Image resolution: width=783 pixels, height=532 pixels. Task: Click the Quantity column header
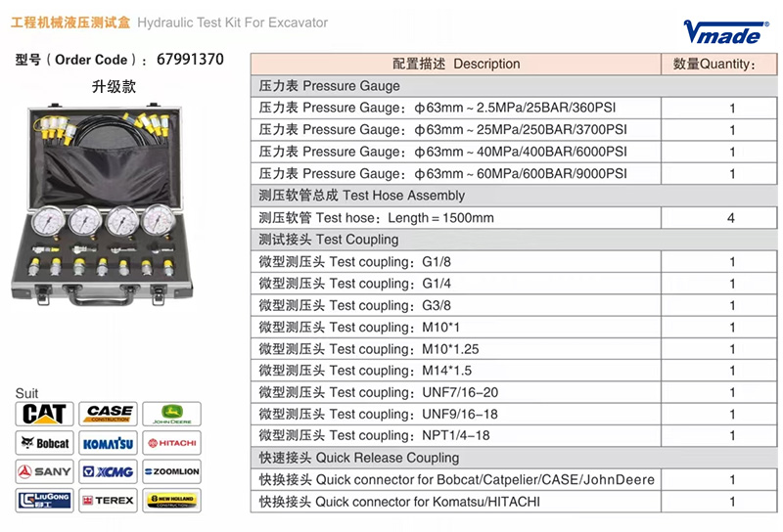pos(714,65)
